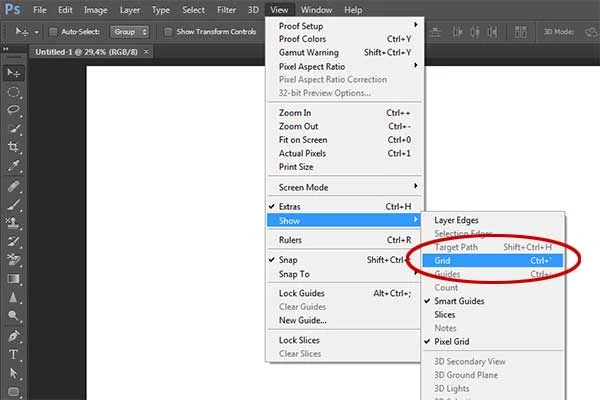Expand the toolbox with double-arrow
This screenshot has height=400, width=600.
tap(5, 49)
